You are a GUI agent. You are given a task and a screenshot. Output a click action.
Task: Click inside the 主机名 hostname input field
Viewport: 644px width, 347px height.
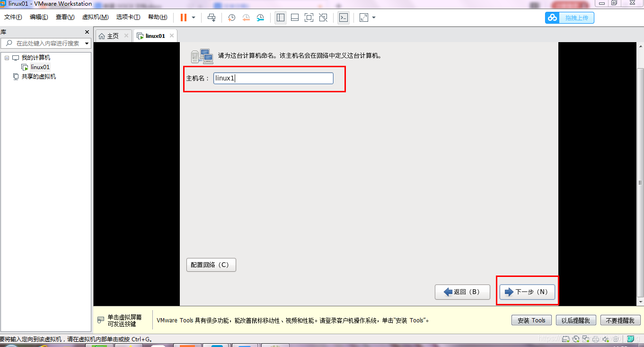point(273,78)
